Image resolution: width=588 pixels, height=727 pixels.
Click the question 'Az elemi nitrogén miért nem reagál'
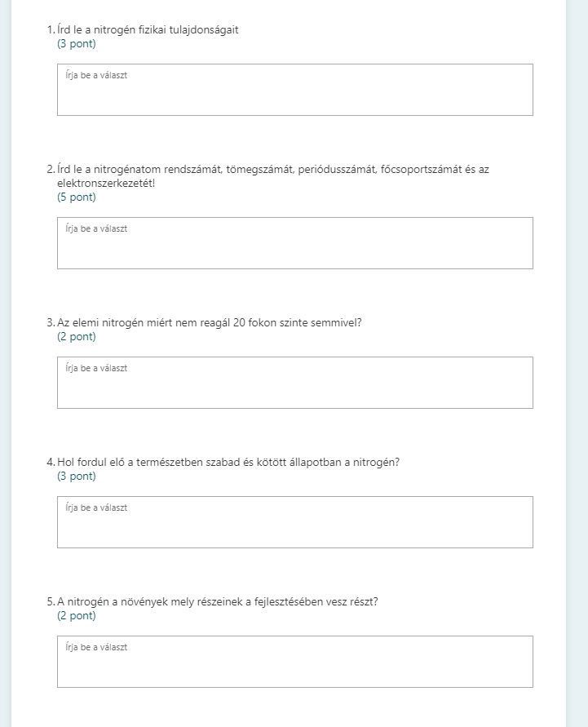(x=210, y=322)
